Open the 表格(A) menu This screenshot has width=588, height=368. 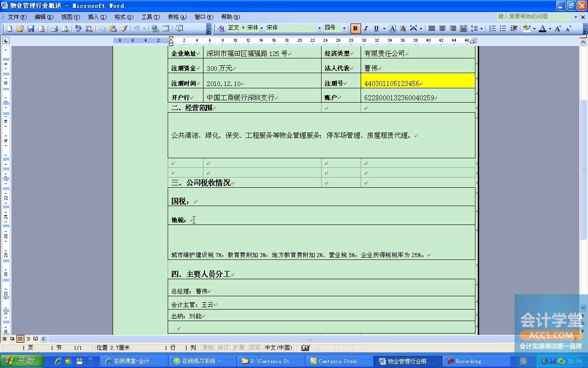tap(177, 17)
